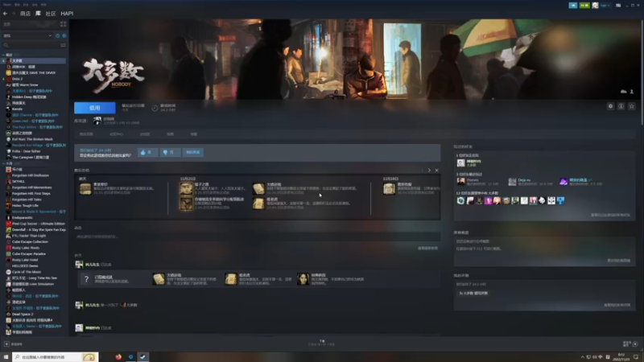Select Resident Evil Village entry
The image size is (644, 362).
coord(39,146)
